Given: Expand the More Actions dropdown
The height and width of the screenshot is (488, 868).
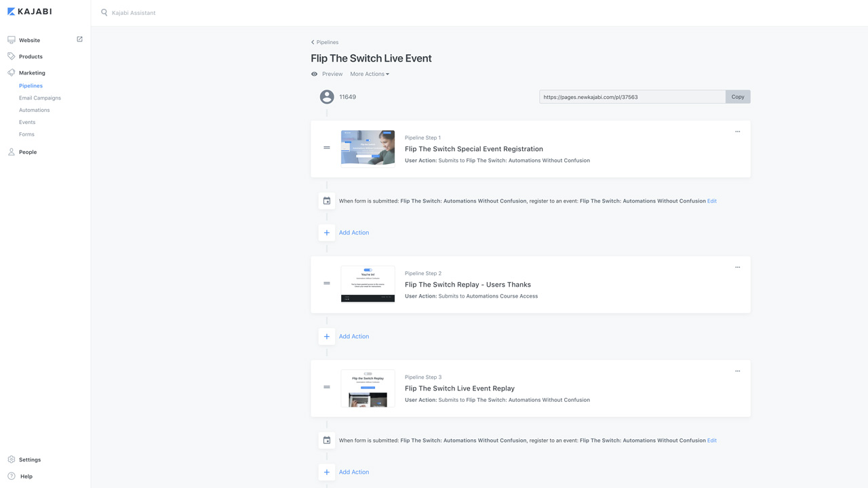Looking at the screenshot, I should [x=370, y=74].
